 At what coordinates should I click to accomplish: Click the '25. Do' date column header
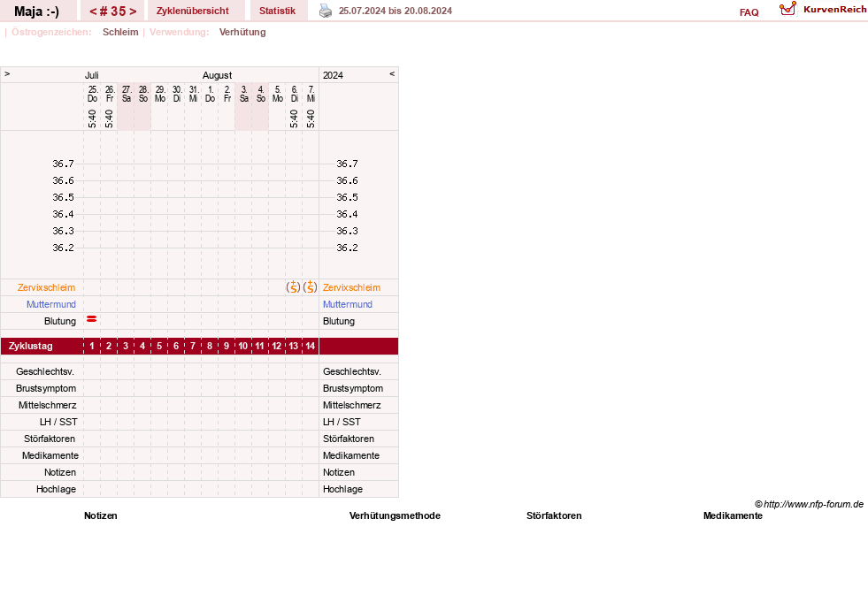click(x=92, y=94)
